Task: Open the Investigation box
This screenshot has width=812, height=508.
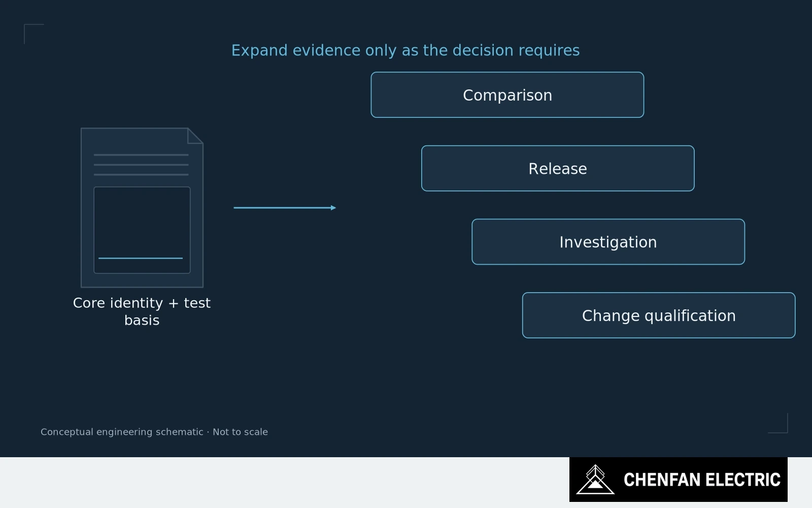Action: (x=608, y=242)
